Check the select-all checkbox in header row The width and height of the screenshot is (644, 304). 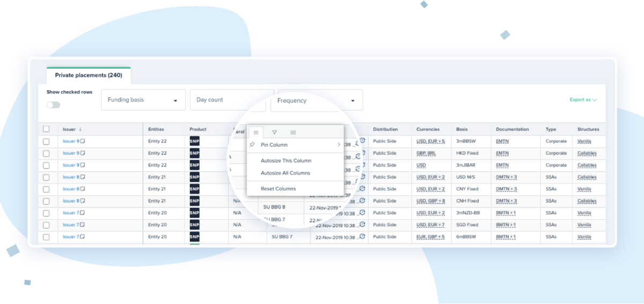point(46,129)
